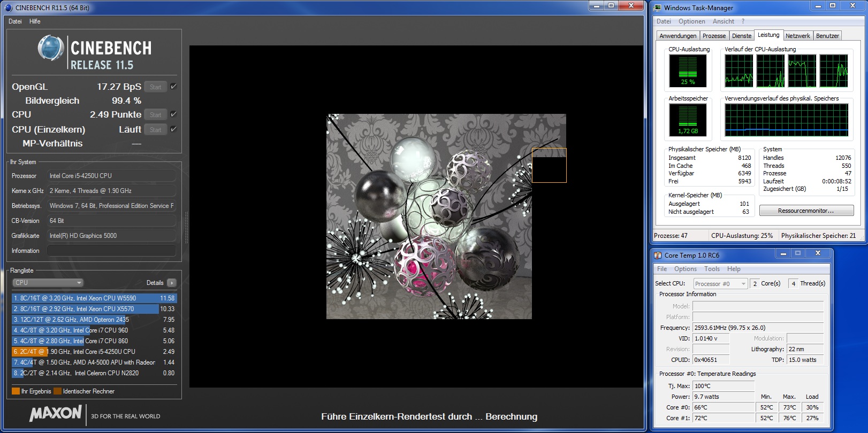Click the Prozessor field Intel Core i5-4250U

click(111, 176)
